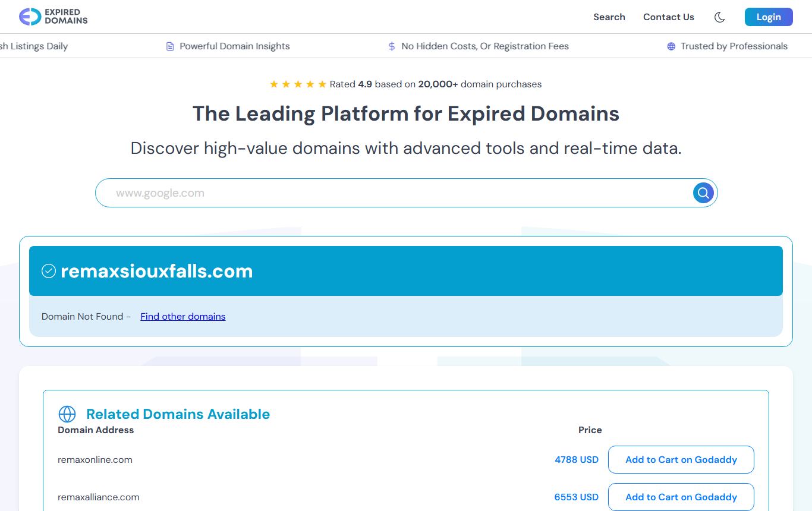Click the document icon by Powerful Domain Insights
The height and width of the screenshot is (511, 812).
(170, 46)
